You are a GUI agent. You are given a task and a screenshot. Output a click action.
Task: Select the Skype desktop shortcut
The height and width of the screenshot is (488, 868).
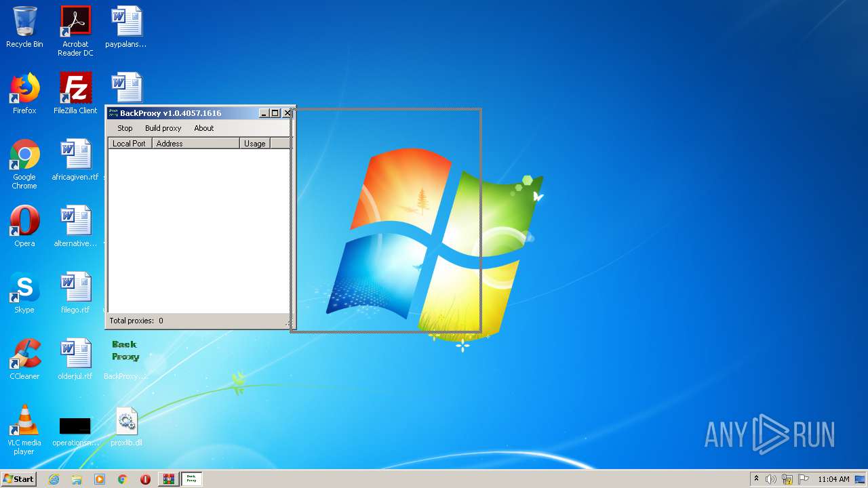point(24,293)
